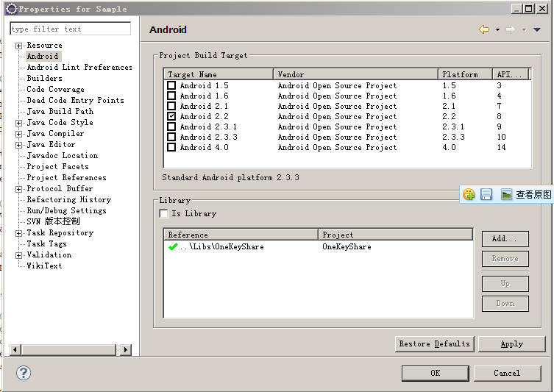Select Project Facets item
554x392 pixels.
57,166
